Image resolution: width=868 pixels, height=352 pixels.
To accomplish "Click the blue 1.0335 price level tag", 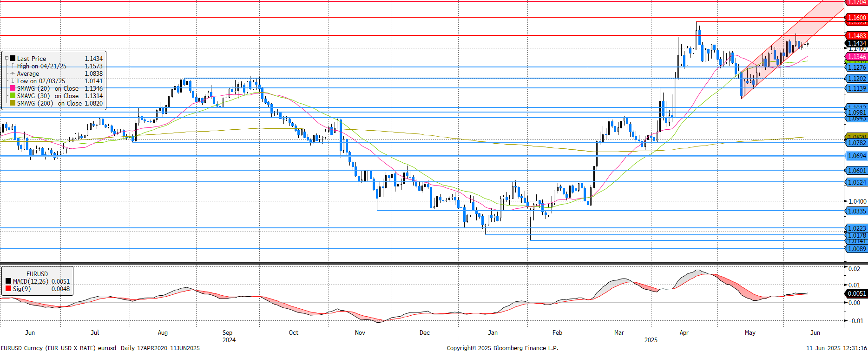I will coord(856,211).
